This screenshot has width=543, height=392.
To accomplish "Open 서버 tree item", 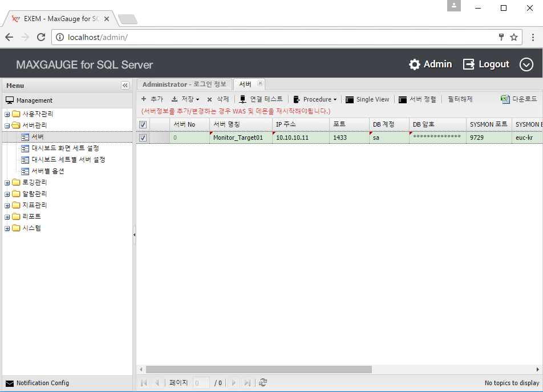I will [38, 137].
